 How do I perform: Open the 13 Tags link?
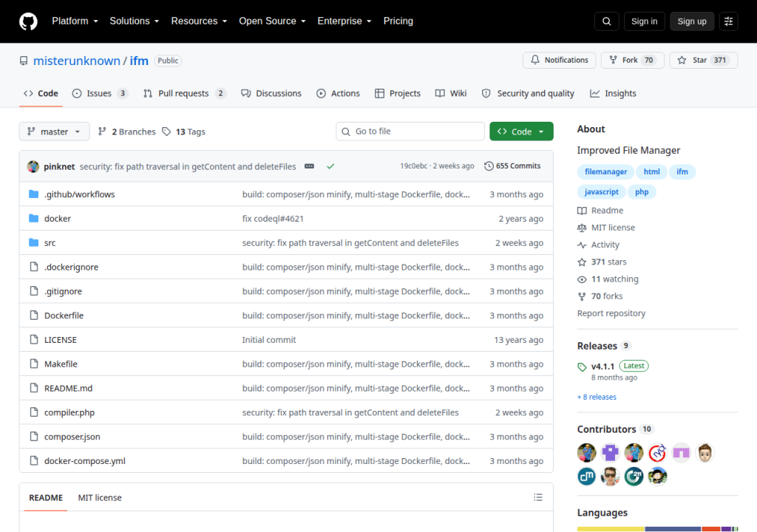[x=183, y=132]
